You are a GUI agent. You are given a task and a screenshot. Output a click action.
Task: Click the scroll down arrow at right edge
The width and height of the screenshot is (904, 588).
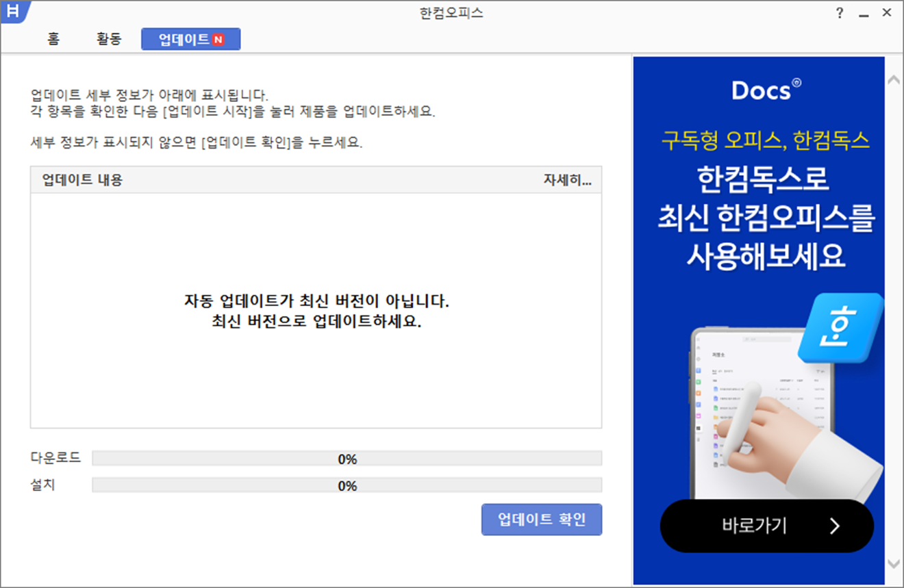[x=894, y=563]
